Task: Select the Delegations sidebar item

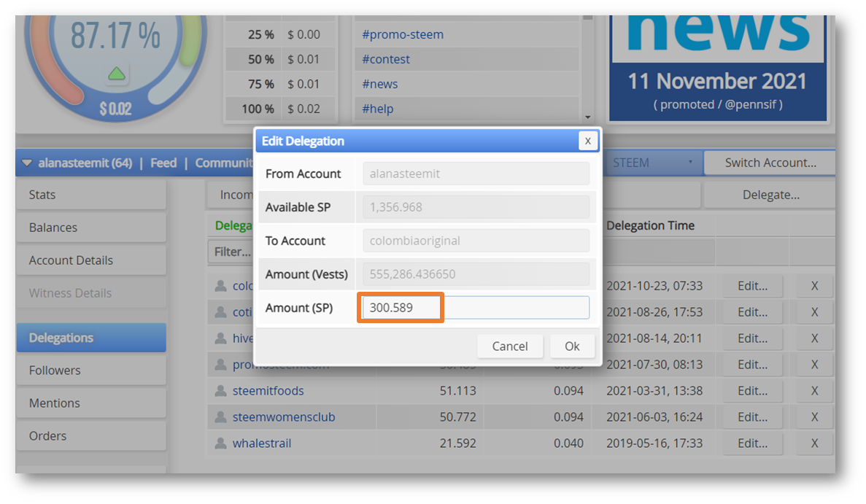Action: click(91, 338)
